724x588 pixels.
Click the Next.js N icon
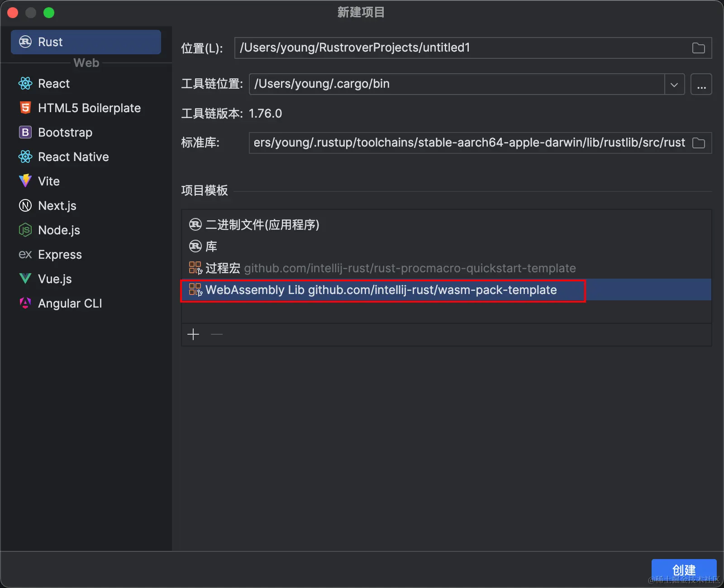pos(25,206)
